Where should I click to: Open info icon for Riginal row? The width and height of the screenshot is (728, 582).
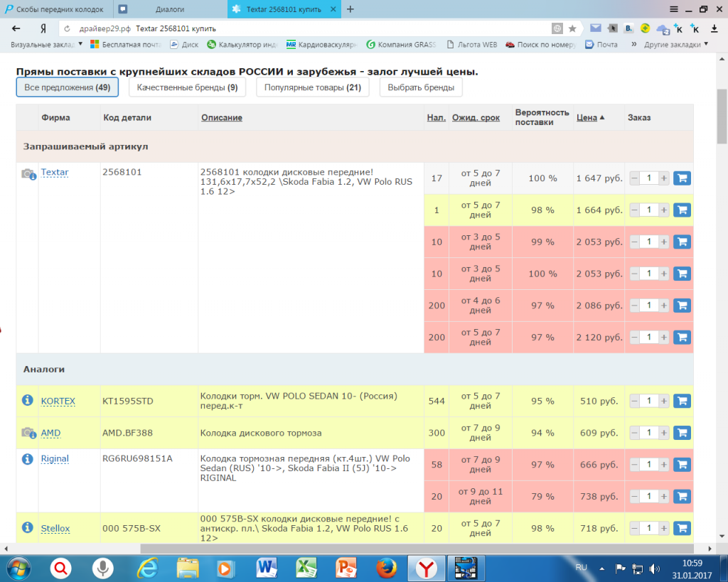click(x=28, y=459)
